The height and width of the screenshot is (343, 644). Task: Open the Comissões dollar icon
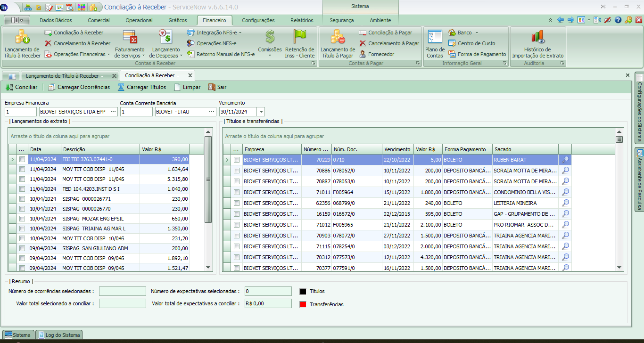(x=270, y=37)
